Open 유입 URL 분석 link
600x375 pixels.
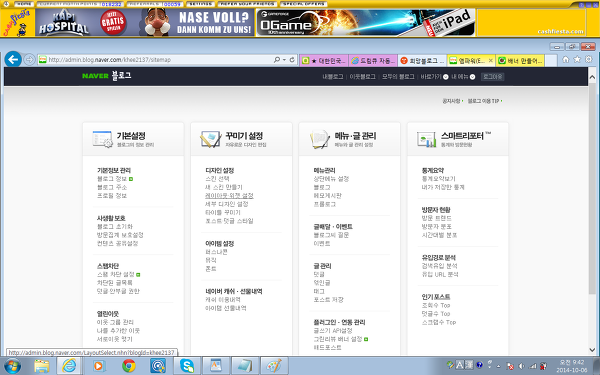(x=440, y=274)
